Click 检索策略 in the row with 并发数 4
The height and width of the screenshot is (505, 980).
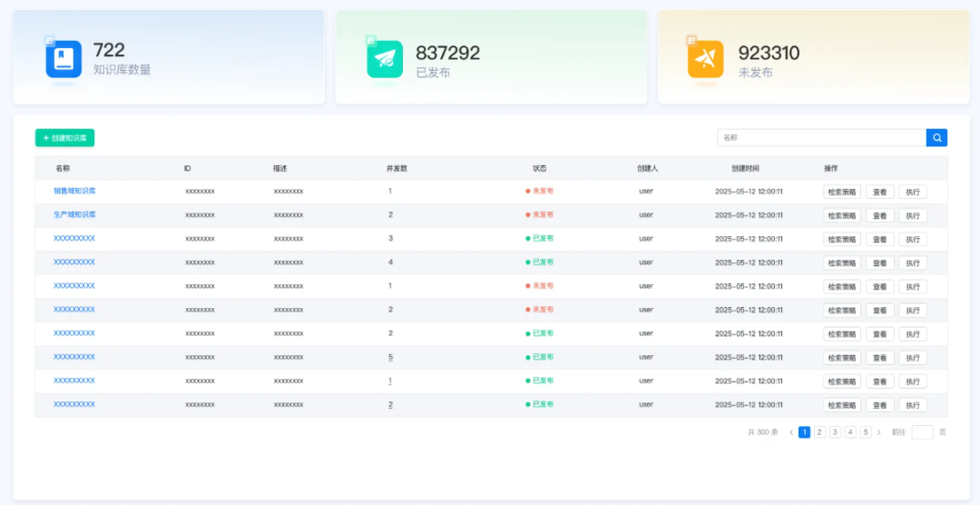(x=842, y=263)
